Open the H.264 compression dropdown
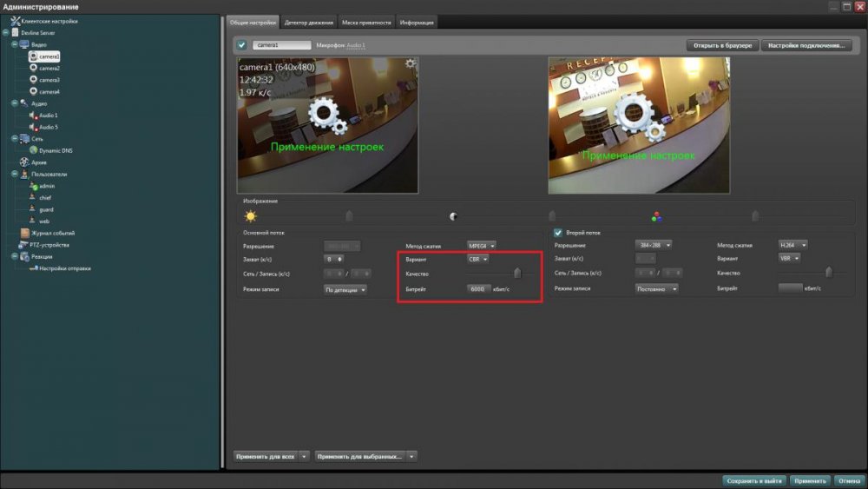The image size is (868, 489). pos(792,245)
